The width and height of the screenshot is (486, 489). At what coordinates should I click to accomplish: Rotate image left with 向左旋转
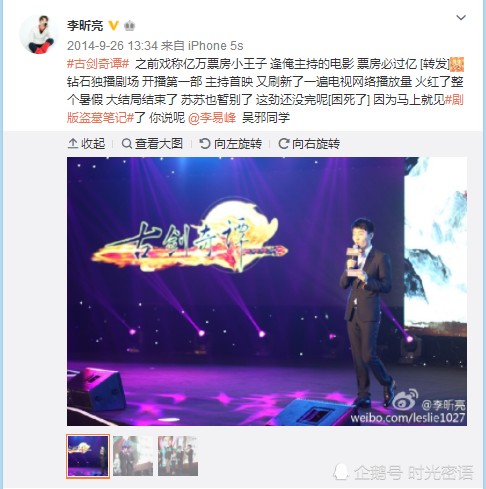pyautogui.click(x=231, y=144)
